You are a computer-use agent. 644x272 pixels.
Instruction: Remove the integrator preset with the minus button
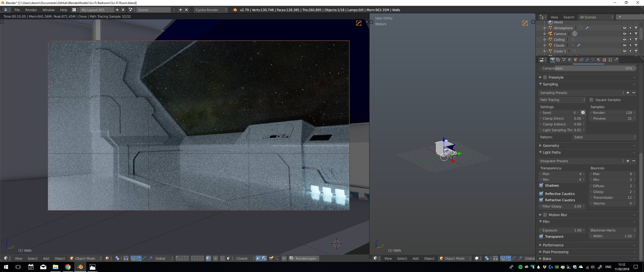tap(634, 161)
